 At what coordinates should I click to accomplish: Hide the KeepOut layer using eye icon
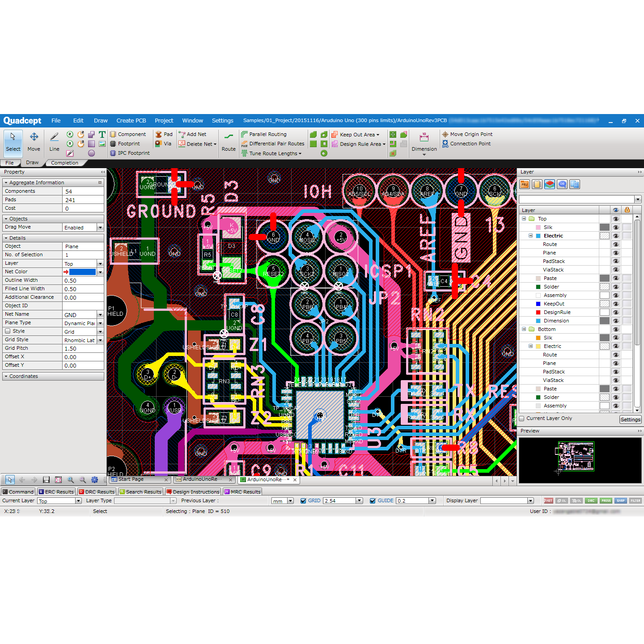coord(616,304)
